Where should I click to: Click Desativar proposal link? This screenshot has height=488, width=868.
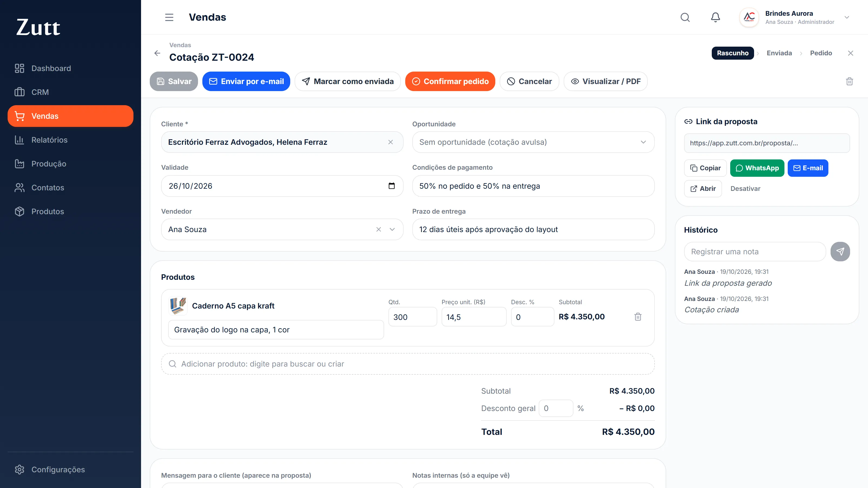pyautogui.click(x=745, y=189)
